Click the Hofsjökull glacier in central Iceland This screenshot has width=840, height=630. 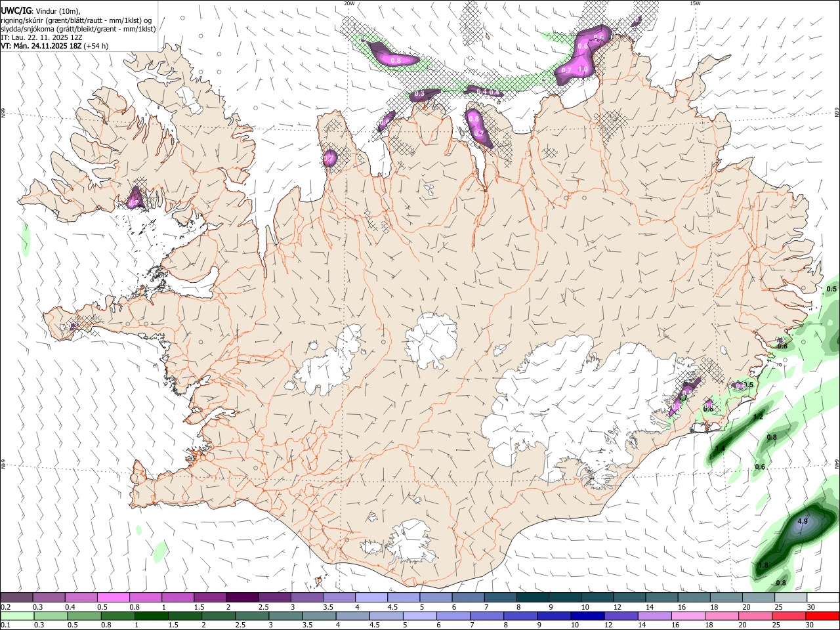tap(431, 339)
